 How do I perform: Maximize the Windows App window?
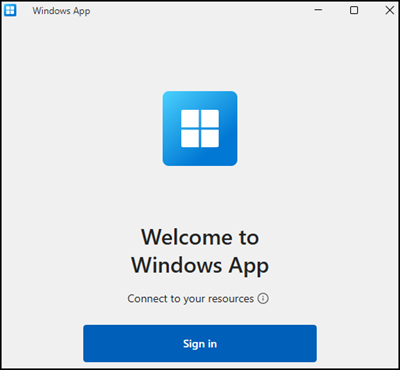tap(354, 10)
